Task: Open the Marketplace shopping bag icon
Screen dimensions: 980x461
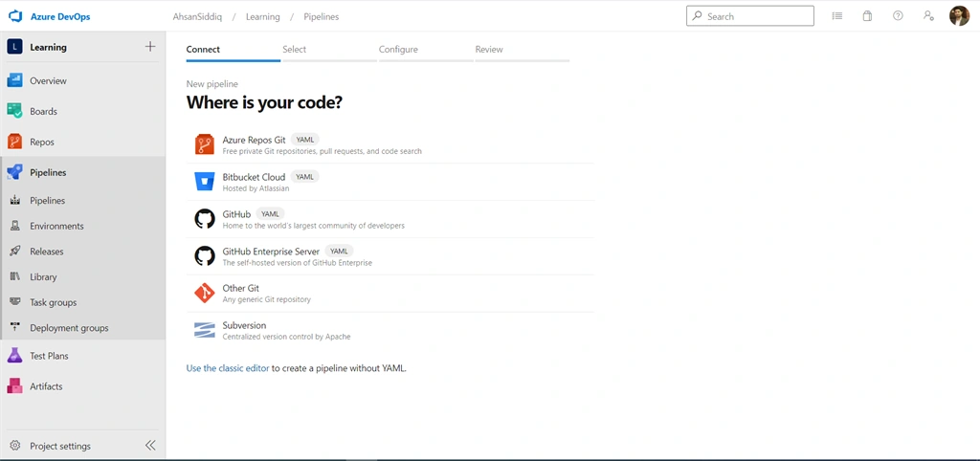Action: [x=867, y=16]
